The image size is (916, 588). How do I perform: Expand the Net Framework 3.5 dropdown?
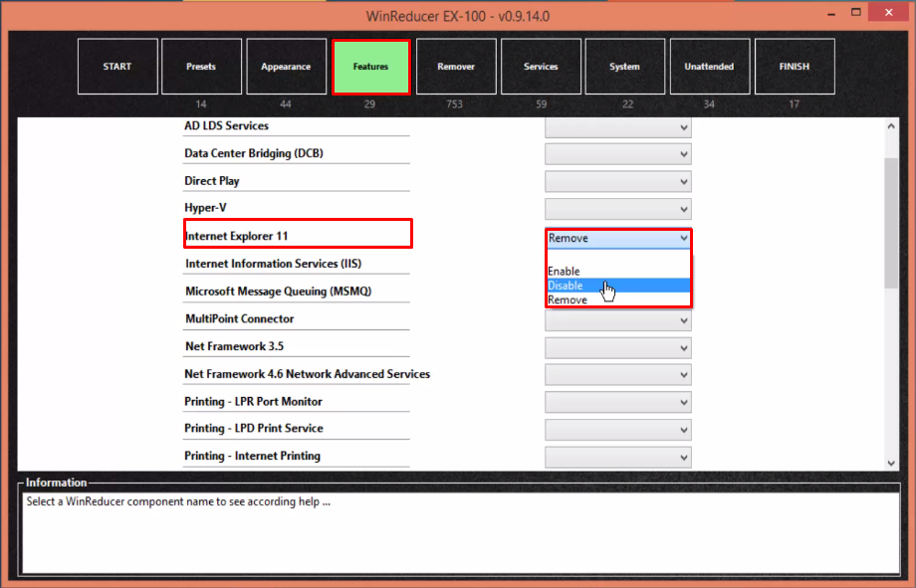[x=618, y=348]
